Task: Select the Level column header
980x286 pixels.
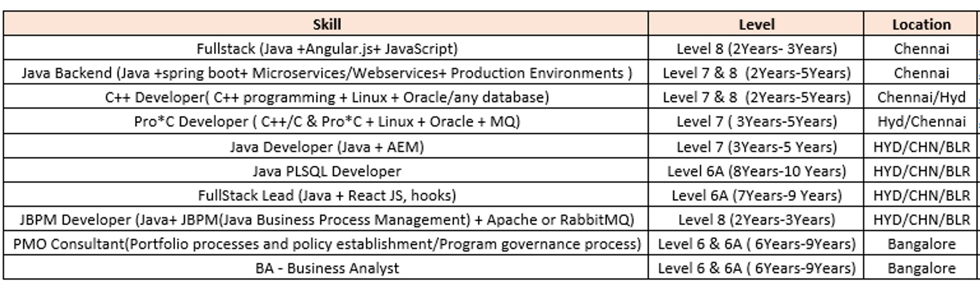Action: 756,24
